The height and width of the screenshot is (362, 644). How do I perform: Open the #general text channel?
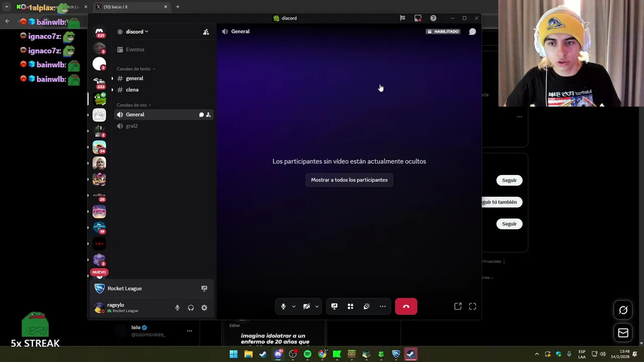tap(164, 78)
